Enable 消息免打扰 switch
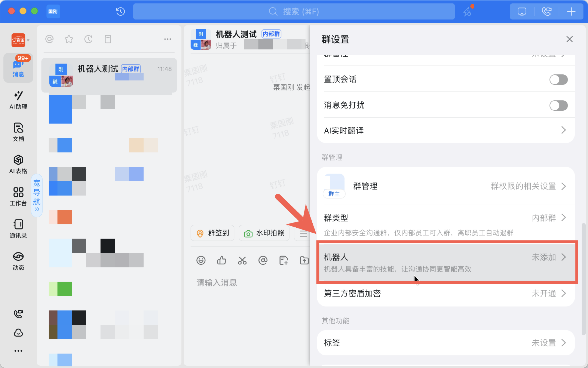 click(558, 106)
